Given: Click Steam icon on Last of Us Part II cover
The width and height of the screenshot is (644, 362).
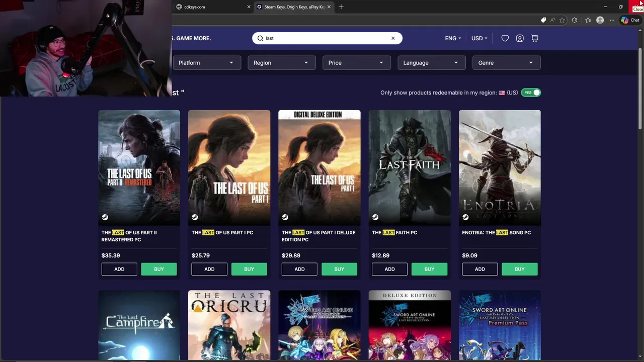Looking at the screenshot, I should 105,217.
